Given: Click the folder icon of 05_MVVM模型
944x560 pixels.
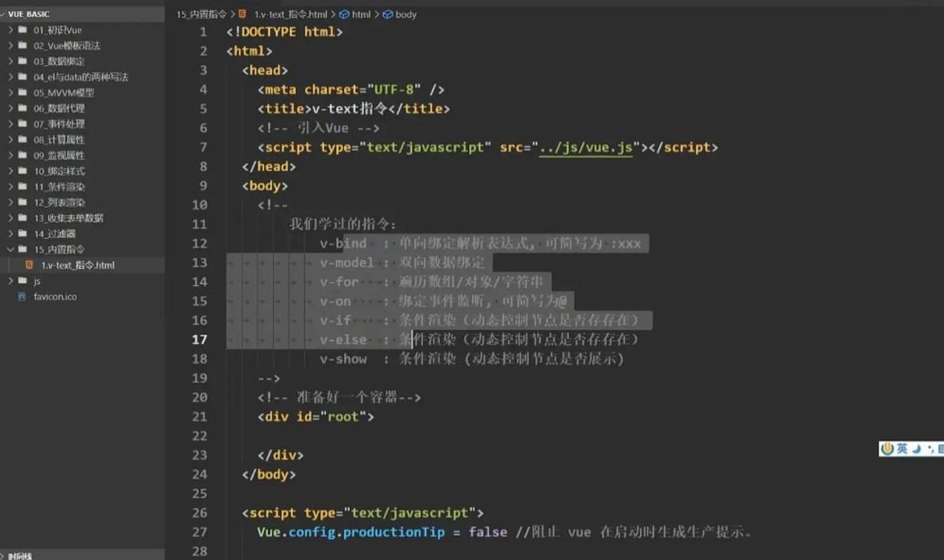Looking at the screenshot, I should tap(22, 92).
